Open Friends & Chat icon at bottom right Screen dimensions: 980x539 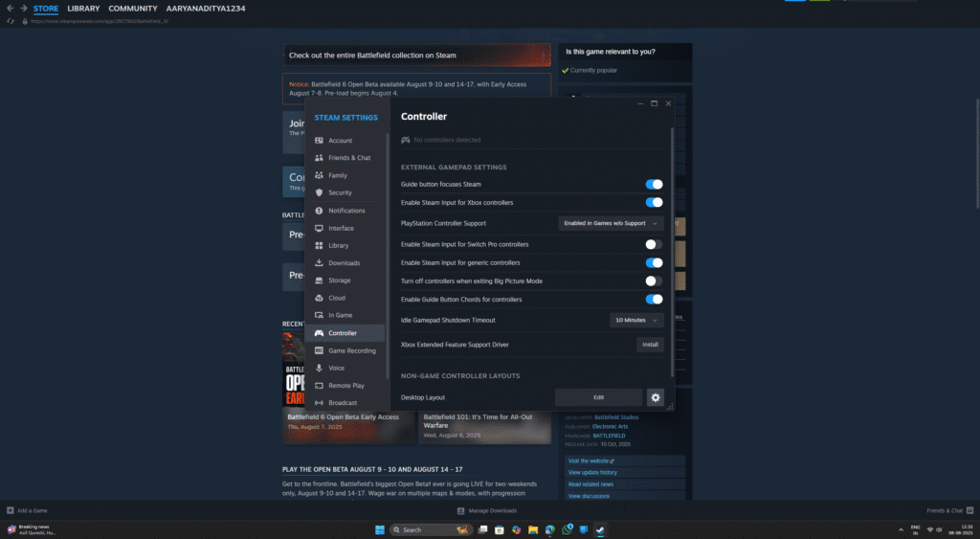tap(970, 511)
